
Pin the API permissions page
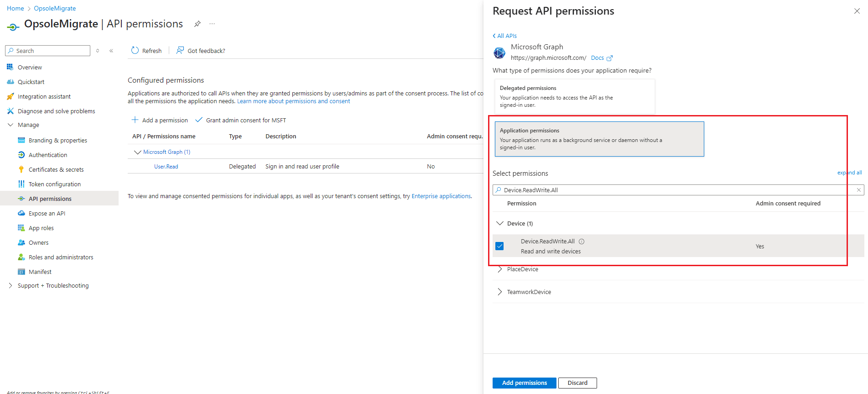click(x=197, y=24)
